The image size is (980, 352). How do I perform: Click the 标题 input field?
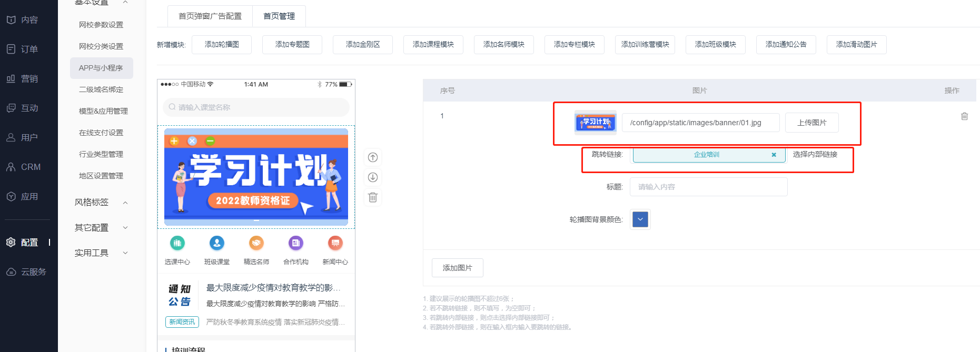[708, 187]
